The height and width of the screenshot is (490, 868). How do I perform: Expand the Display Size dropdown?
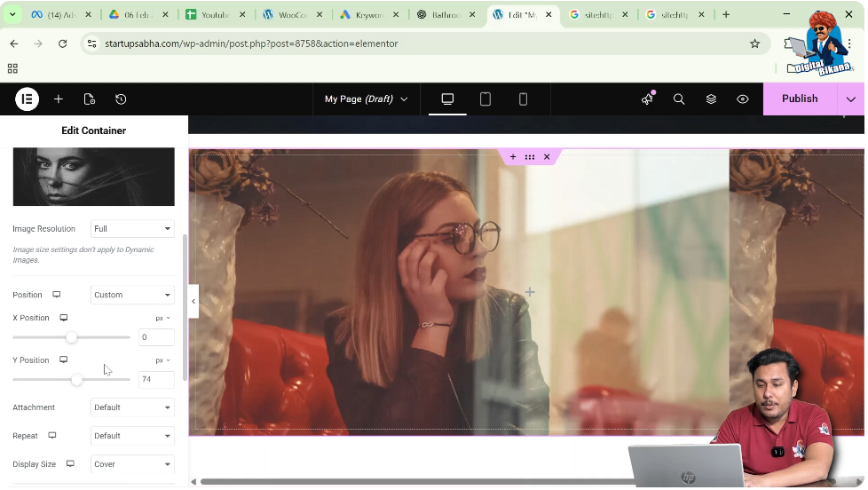click(x=132, y=464)
